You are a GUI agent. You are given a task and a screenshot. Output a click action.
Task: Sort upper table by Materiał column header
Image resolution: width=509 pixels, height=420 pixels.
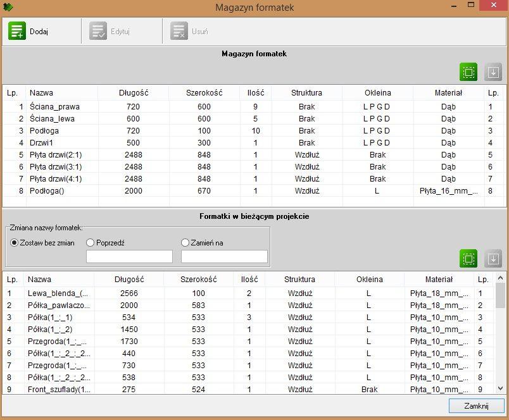click(x=449, y=93)
